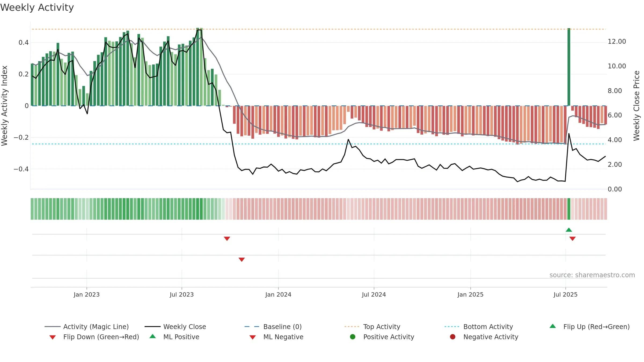Click the Weekly Close Price axis title
Screen dimensions: 644x362
(636, 106)
